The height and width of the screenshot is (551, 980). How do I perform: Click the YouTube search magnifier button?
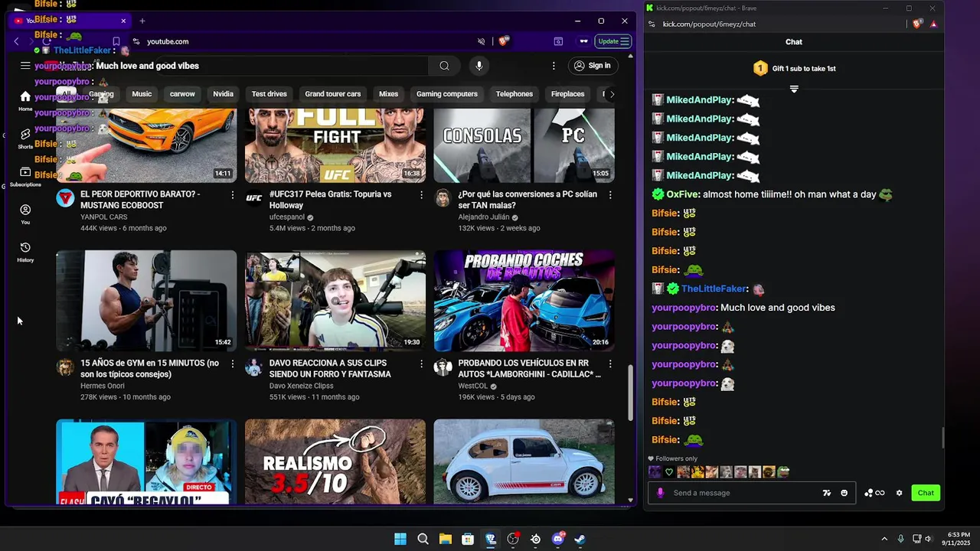coord(444,66)
